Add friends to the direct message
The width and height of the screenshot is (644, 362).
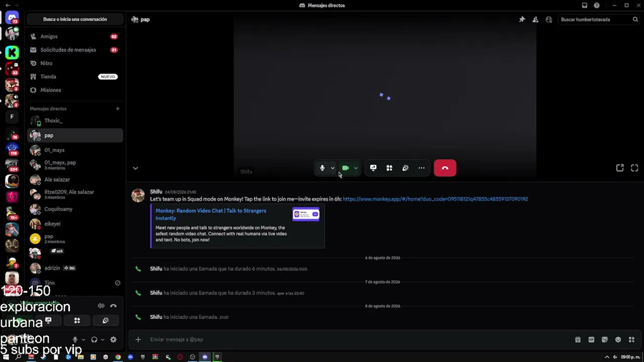(x=535, y=20)
